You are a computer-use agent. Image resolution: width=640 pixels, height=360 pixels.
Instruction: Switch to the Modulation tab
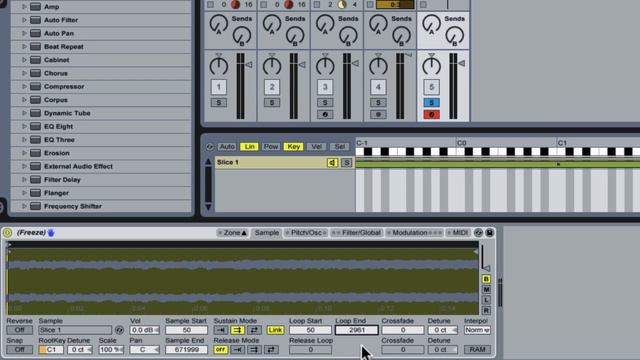click(x=414, y=233)
